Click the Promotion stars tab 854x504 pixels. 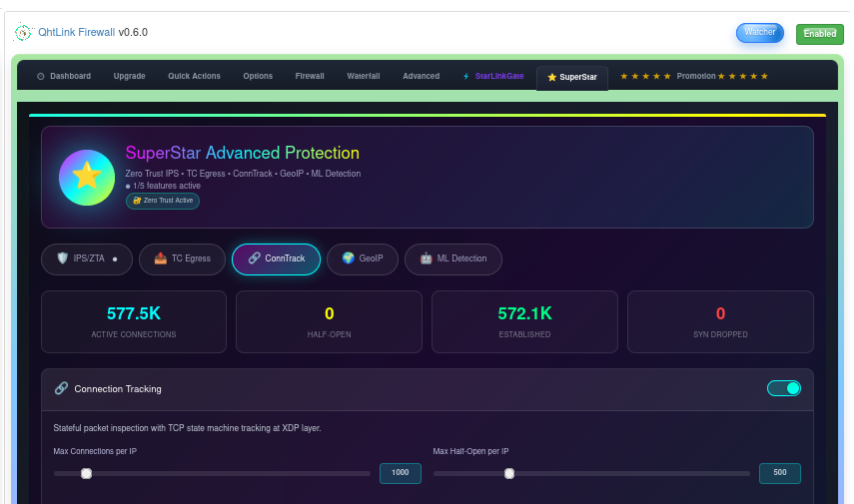click(x=694, y=76)
